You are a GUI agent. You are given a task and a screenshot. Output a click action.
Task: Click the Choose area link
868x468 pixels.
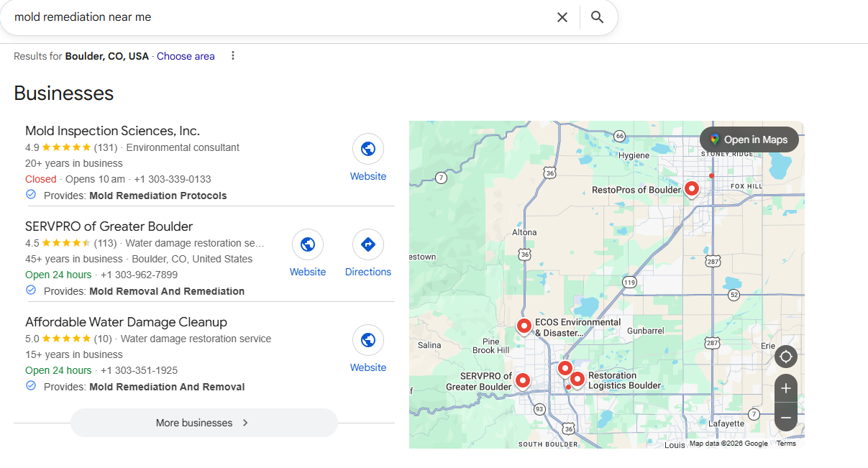point(186,56)
